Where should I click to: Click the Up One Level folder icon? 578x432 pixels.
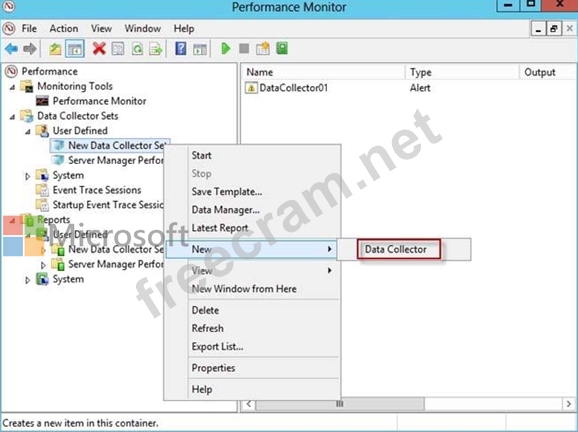(55, 49)
